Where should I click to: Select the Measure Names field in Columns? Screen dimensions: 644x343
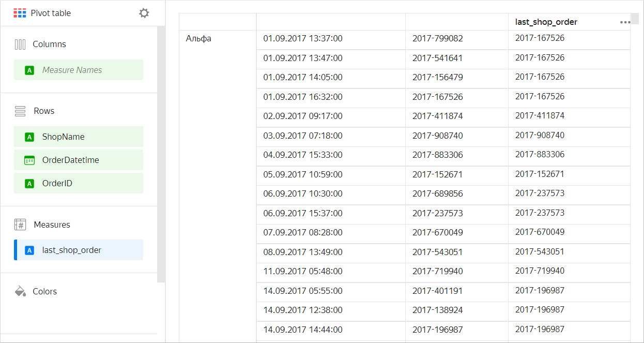point(79,70)
